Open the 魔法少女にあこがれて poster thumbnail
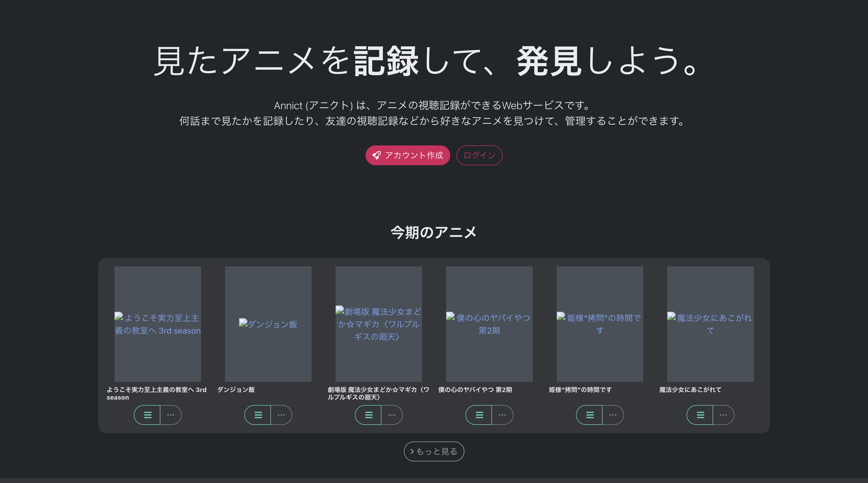This screenshot has width=868, height=483. 710,324
